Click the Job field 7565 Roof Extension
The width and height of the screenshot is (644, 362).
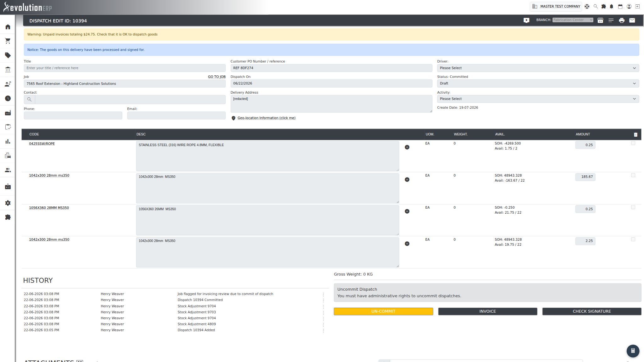[x=125, y=84]
